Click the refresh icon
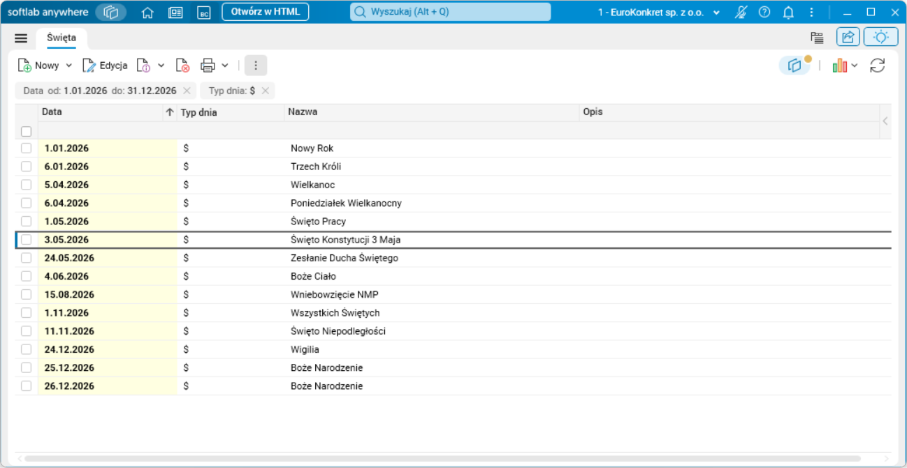This screenshot has width=907, height=468. (x=877, y=65)
